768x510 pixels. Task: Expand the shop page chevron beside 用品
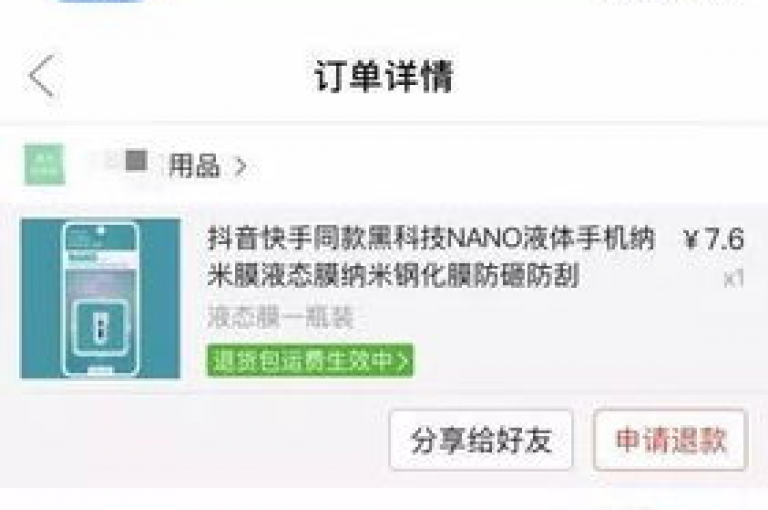click(x=240, y=167)
